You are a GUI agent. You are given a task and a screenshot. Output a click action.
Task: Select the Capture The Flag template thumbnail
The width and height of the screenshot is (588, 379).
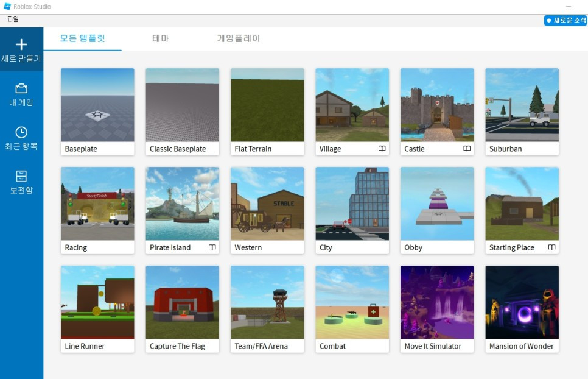pos(182,302)
